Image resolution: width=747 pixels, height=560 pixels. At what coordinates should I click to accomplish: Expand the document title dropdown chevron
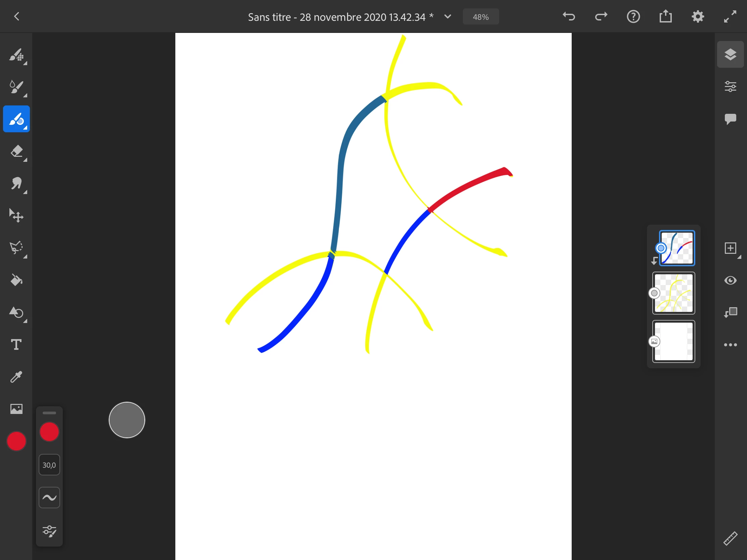pyautogui.click(x=447, y=16)
